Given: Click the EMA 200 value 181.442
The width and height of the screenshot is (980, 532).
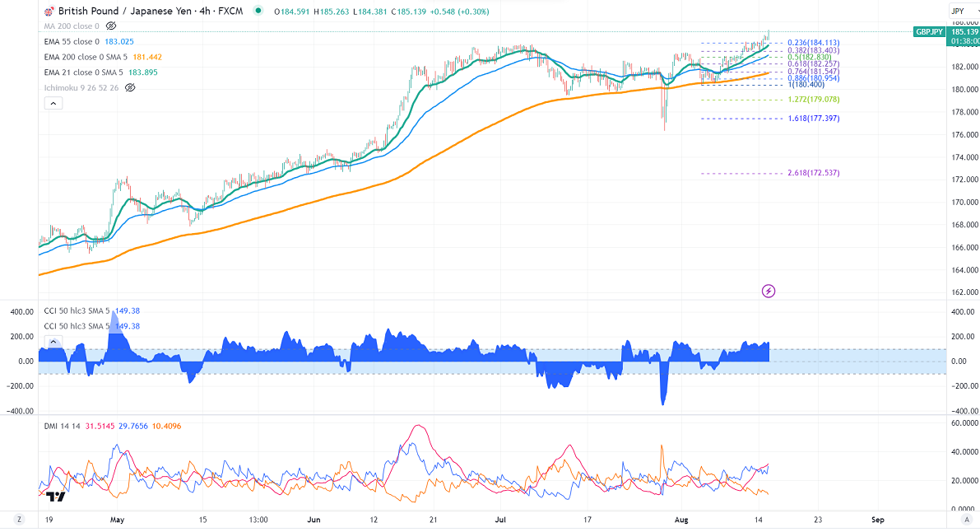Looking at the screenshot, I should (147, 57).
